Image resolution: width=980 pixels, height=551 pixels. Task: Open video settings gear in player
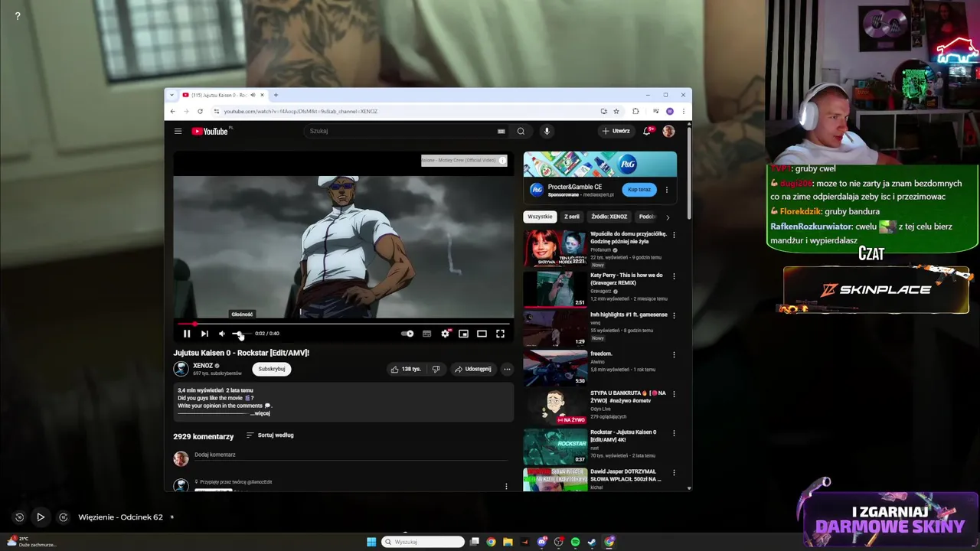click(x=445, y=334)
